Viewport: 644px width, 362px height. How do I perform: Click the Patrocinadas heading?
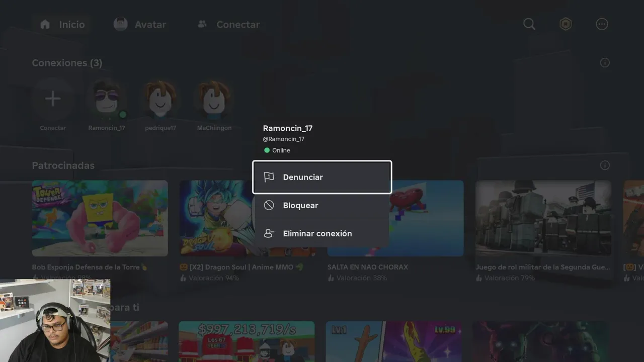(x=63, y=165)
